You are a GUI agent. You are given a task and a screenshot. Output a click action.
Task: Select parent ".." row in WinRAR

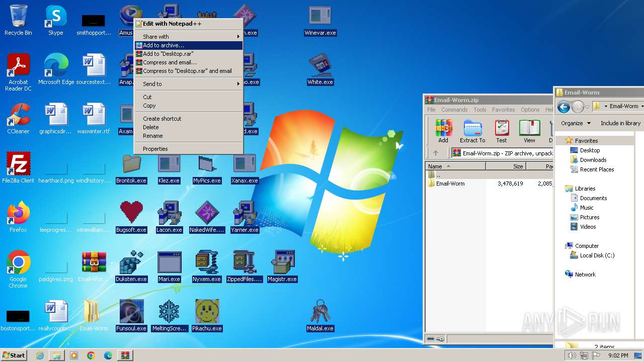point(490,175)
